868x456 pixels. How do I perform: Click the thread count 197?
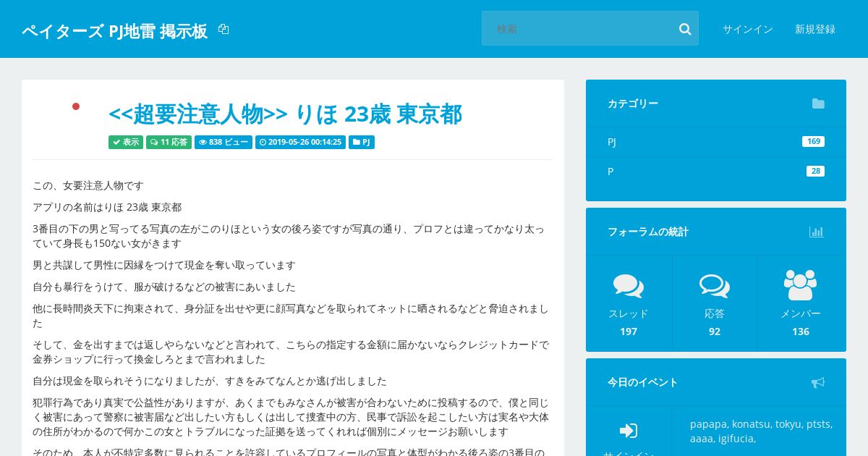[x=629, y=332]
